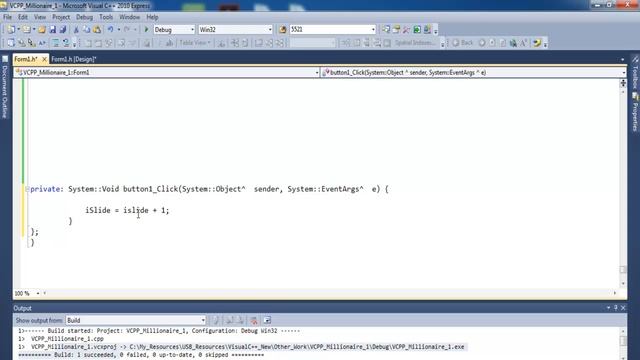The width and height of the screenshot is (640, 360).
Task: Click the Comment Out Selected Lines icon
Action: [x=56, y=43]
